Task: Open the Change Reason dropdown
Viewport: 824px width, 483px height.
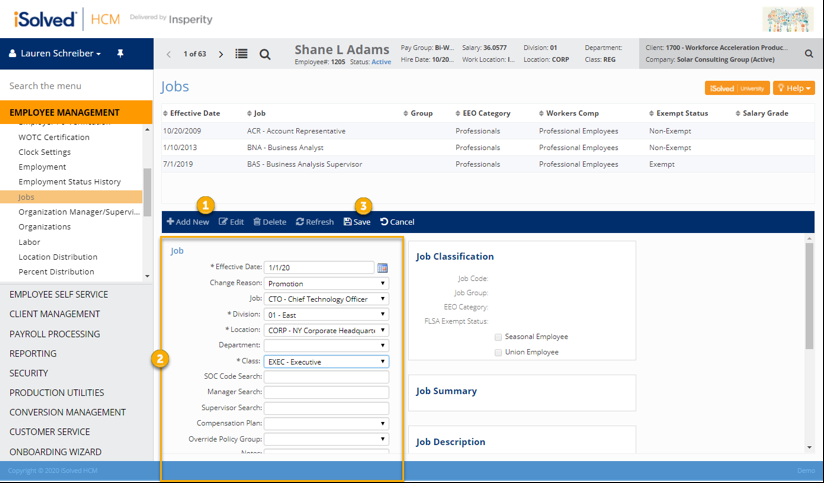Action: coord(326,283)
